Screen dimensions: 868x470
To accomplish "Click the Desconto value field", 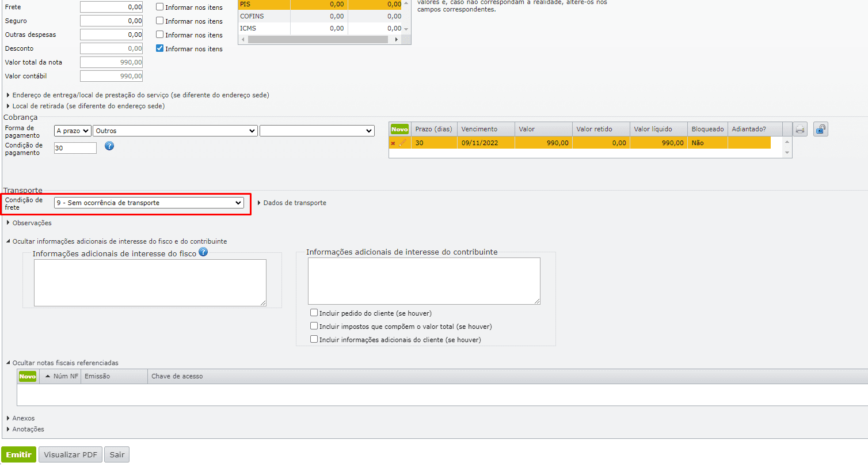I will (111, 48).
